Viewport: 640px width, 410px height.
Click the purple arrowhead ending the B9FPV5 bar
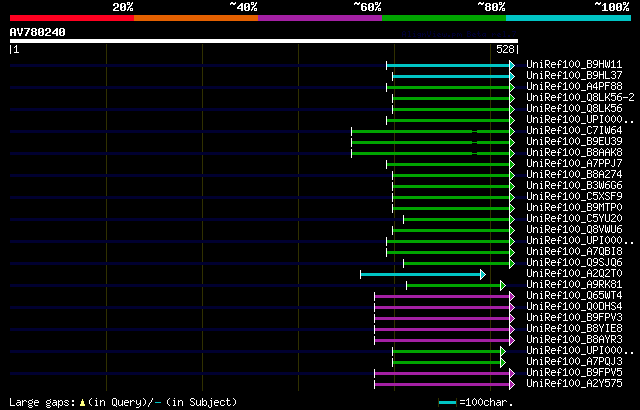pos(512,374)
